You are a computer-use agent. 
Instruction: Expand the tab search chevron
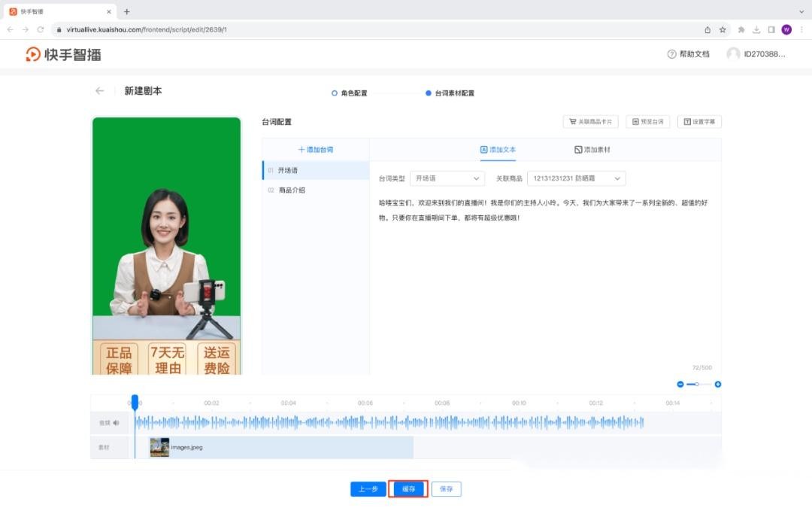pyautogui.click(x=801, y=11)
